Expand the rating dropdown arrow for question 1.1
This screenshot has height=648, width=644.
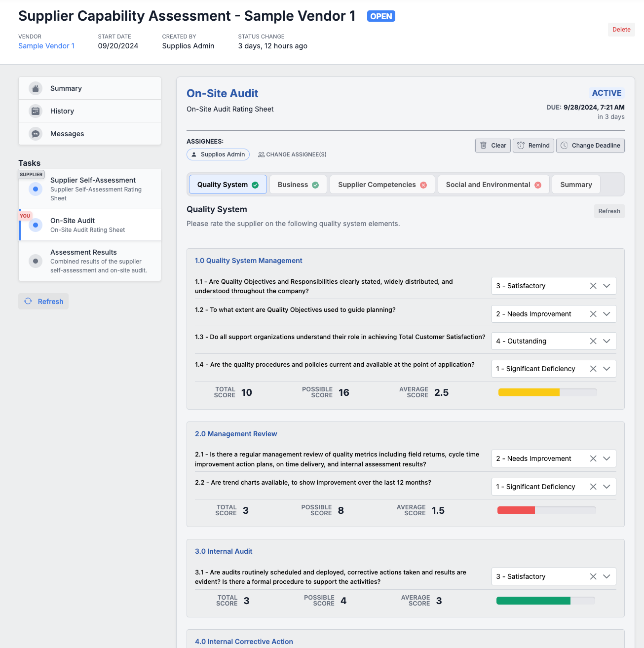coord(607,286)
